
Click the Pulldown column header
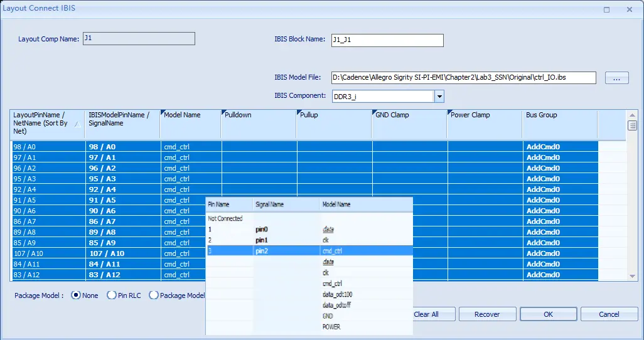[259, 124]
